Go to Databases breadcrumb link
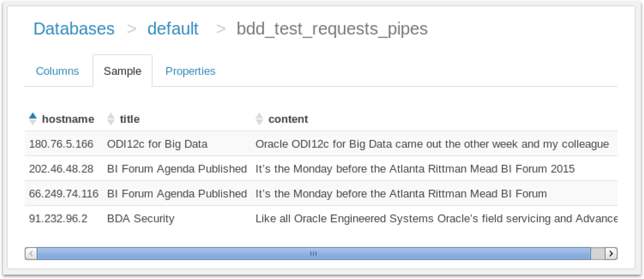The width and height of the screenshot is (644, 279). coord(73,29)
